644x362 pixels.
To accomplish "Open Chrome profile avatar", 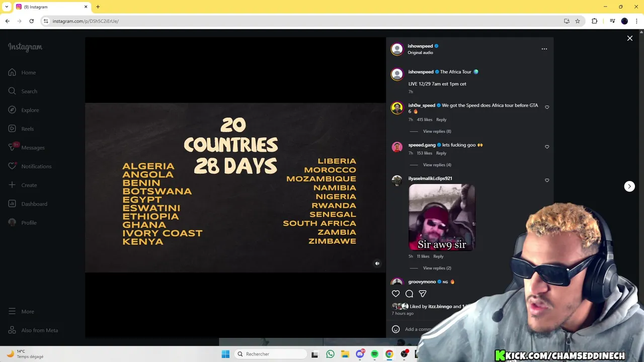I will [624, 21].
